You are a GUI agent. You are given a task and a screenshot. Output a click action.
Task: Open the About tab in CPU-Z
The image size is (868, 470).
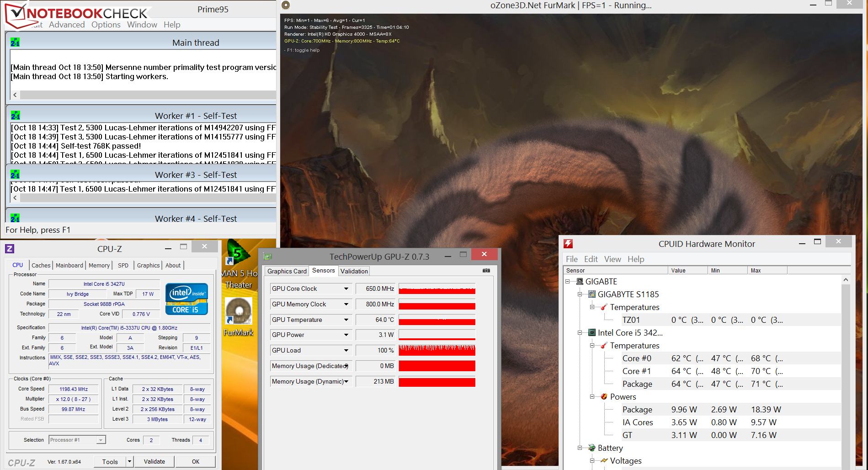coord(173,265)
